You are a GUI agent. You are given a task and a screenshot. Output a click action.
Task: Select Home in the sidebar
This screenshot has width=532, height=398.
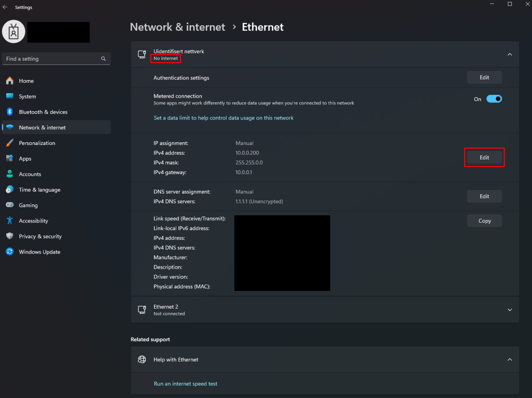(26, 81)
